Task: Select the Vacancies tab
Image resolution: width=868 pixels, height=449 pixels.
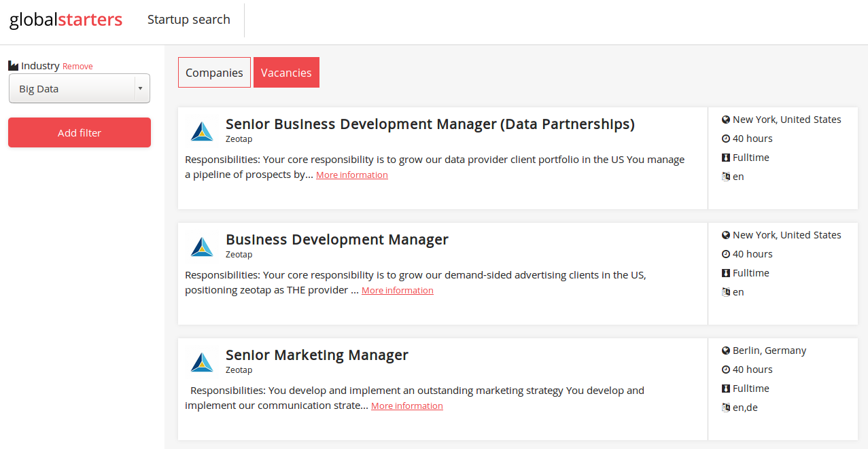Action: (286, 73)
